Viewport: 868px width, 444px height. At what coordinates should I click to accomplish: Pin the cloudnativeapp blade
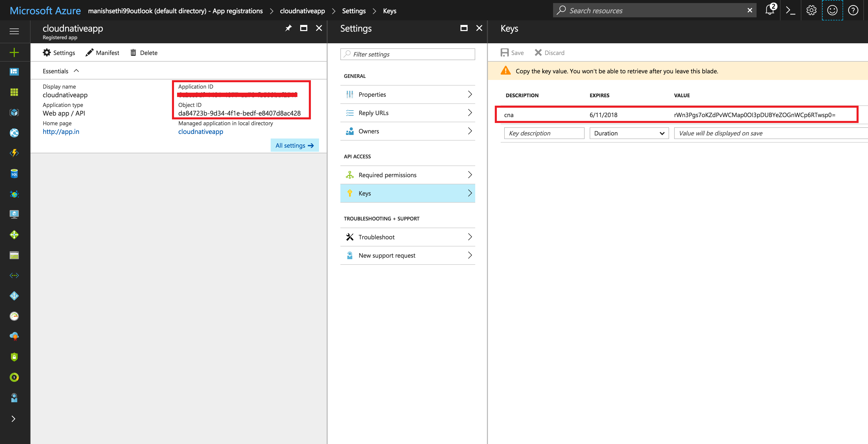pyautogui.click(x=288, y=28)
